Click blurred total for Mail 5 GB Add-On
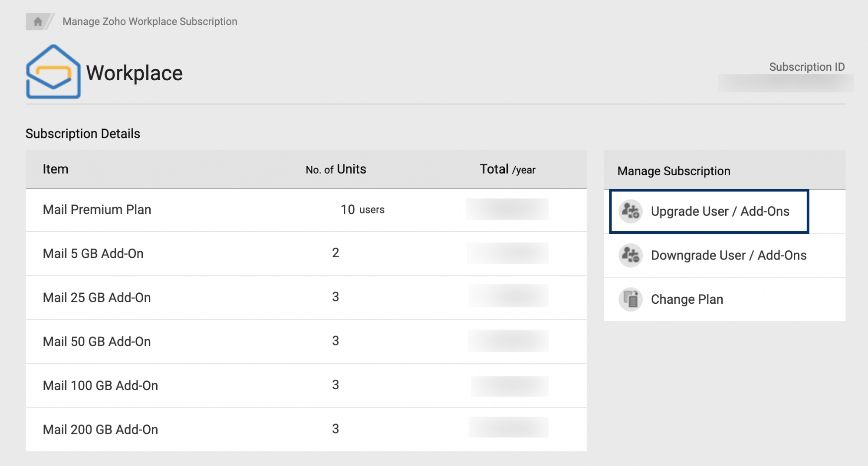The width and height of the screenshot is (868, 466). [508, 253]
